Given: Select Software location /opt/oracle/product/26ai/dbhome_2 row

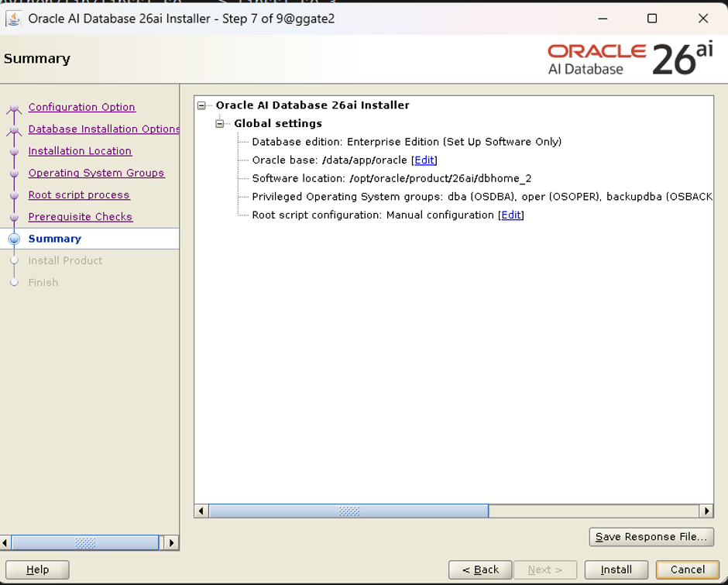Looking at the screenshot, I should click(391, 178).
